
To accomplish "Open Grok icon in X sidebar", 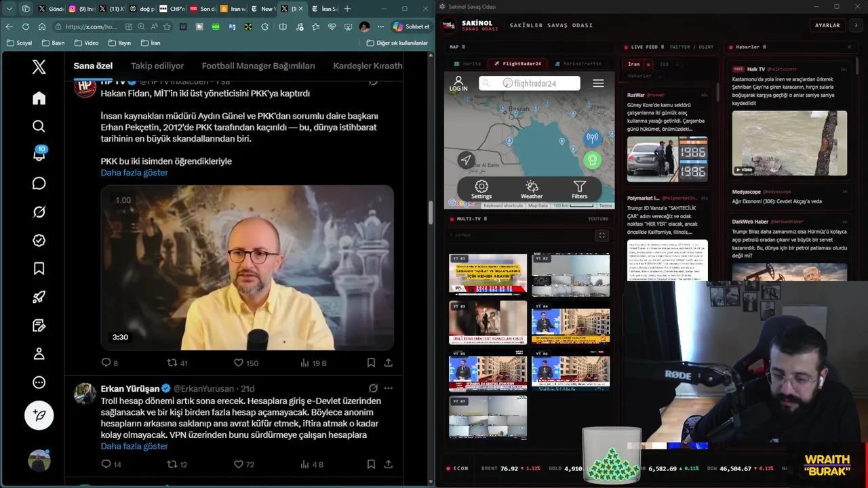I will pyautogui.click(x=39, y=212).
